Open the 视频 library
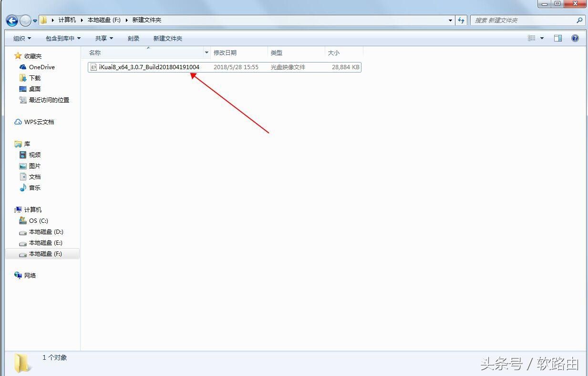588x376 pixels. pos(35,155)
